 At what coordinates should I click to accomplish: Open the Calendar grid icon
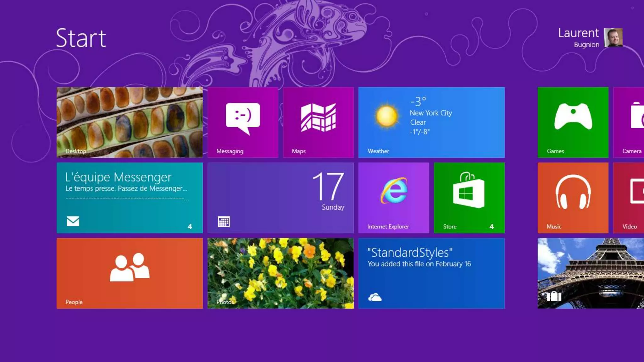[x=224, y=222]
